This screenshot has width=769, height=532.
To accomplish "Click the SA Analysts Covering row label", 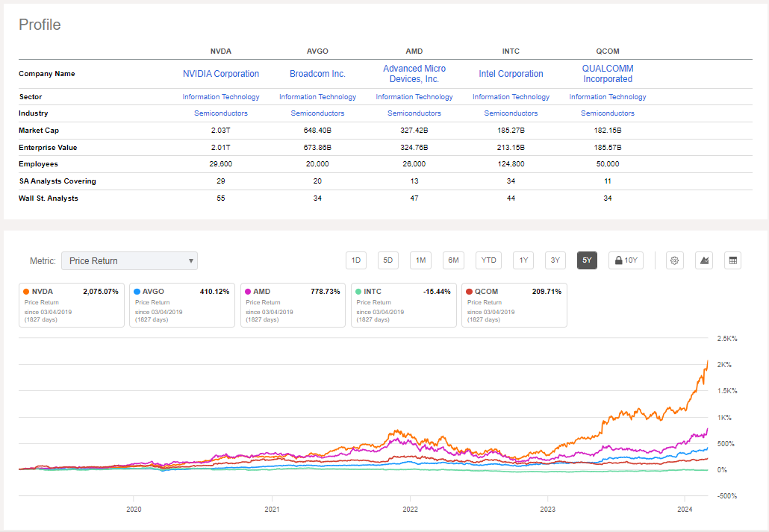I will (x=57, y=181).
